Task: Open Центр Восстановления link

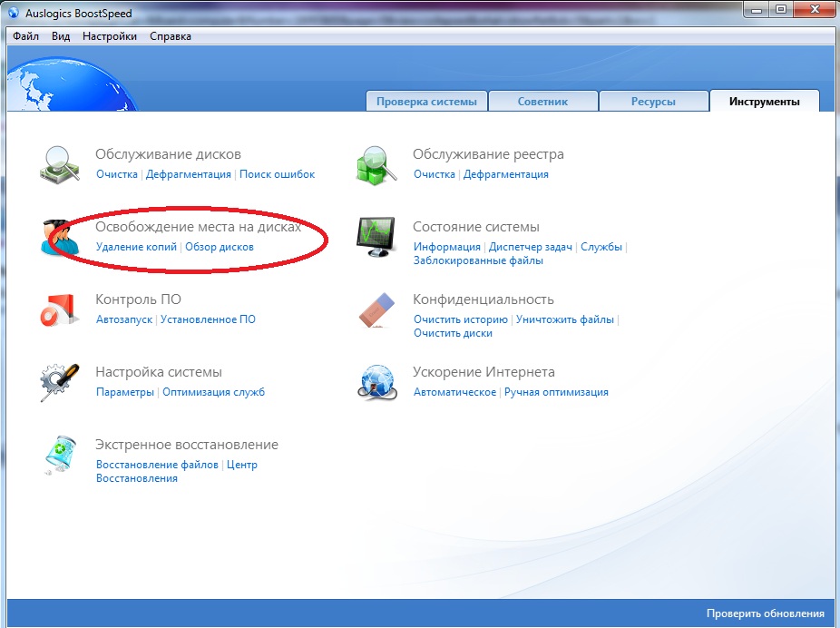Action: [x=176, y=472]
